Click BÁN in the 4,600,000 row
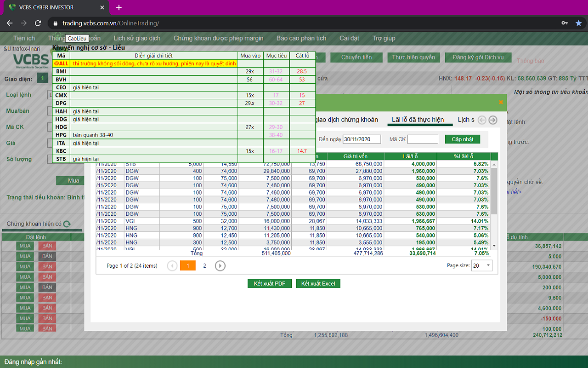This screenshot has width=588, height=368. [47, 308]
